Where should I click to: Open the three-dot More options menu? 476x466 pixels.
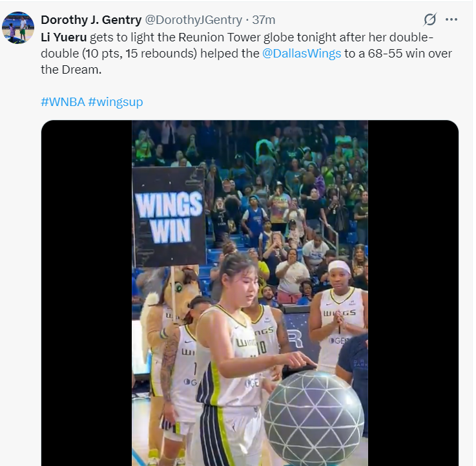coord(451,19)
